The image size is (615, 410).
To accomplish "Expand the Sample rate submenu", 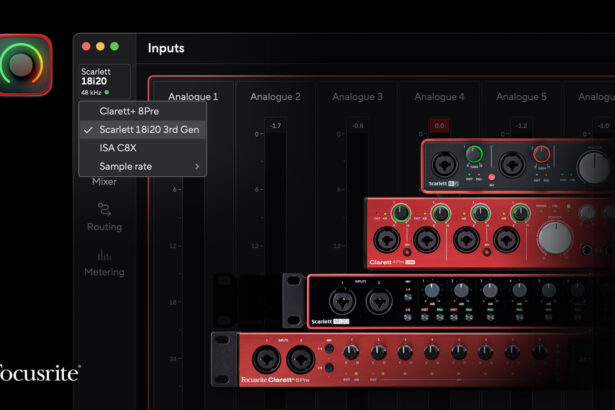I will pos(142,166).
